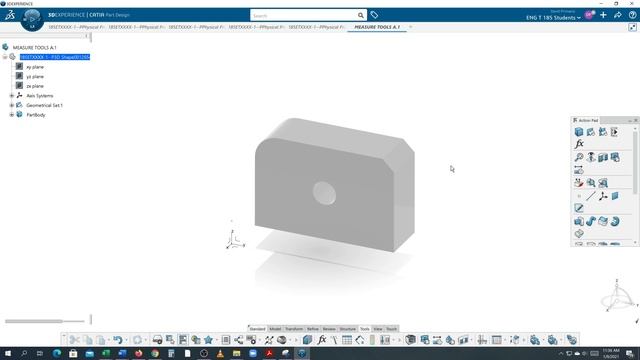Open the Model toolbar tab

[275, 329]
